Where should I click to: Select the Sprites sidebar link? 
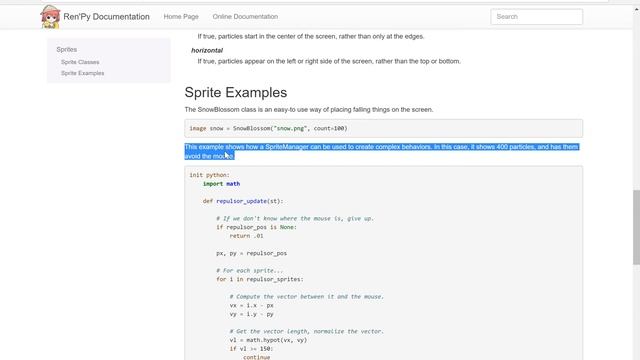(x=67, y=49)
